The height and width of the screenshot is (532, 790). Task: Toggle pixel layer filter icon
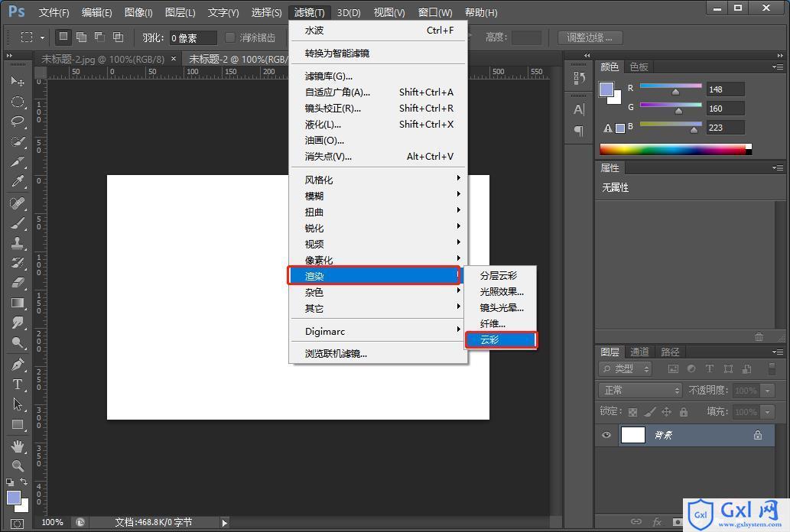coord(673,368)
